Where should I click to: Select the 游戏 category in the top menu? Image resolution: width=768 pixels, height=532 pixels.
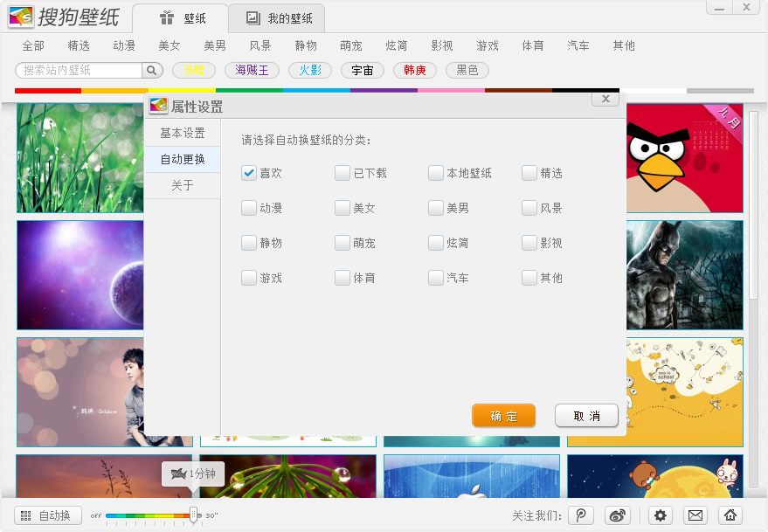coord(488,46)
